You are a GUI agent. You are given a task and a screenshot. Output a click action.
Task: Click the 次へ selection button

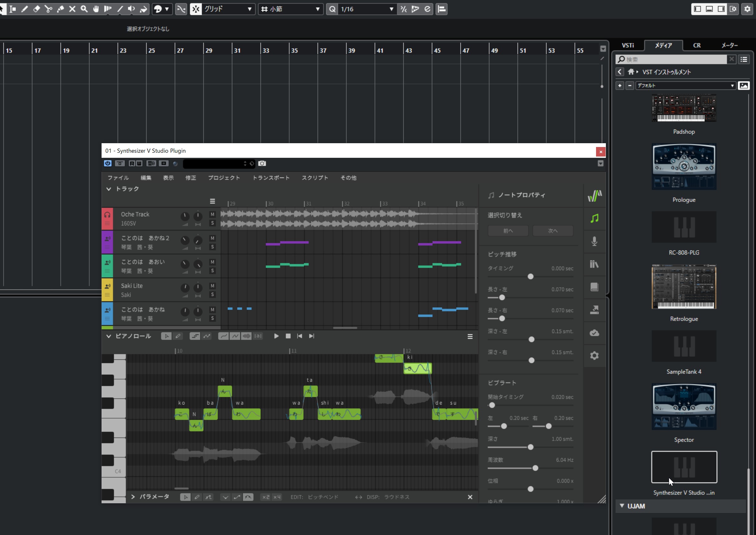coord(553,231)
